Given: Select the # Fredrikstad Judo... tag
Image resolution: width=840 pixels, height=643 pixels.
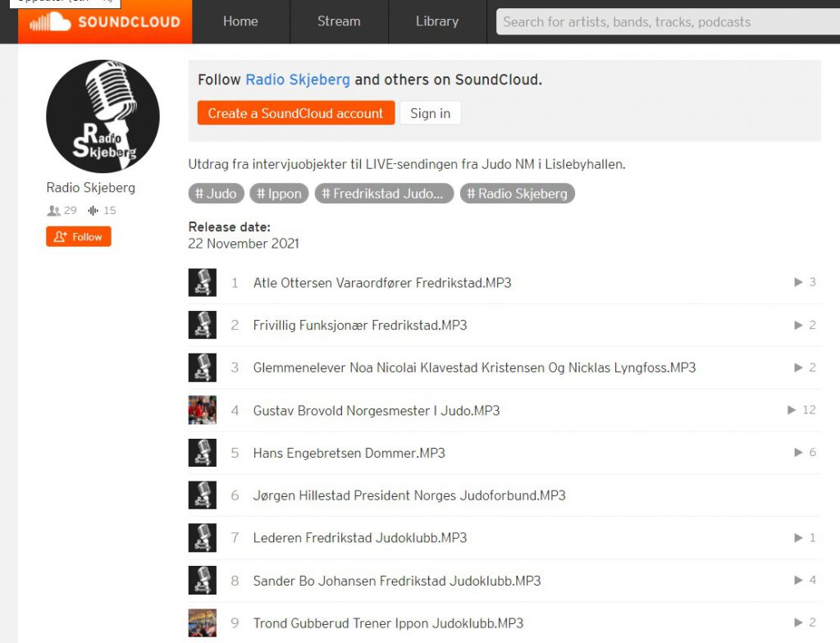Looking at the screenshot, I should (x=384, y=194).
